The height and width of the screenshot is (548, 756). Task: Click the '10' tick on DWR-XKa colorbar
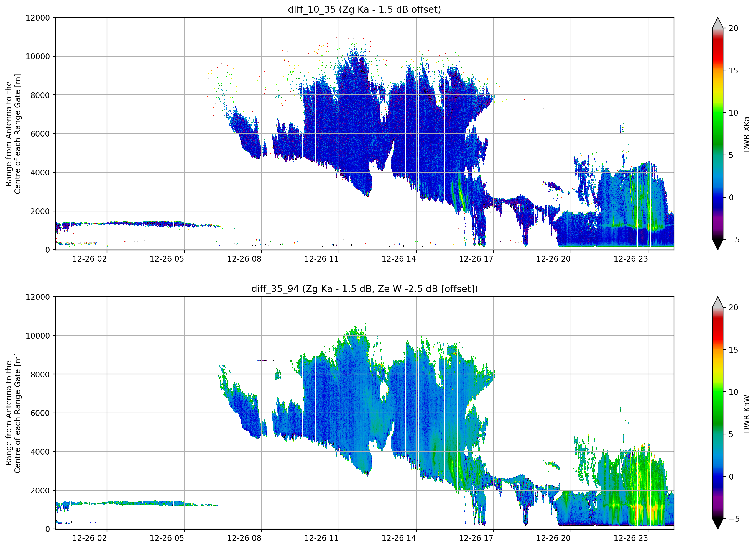pos(733,113)
